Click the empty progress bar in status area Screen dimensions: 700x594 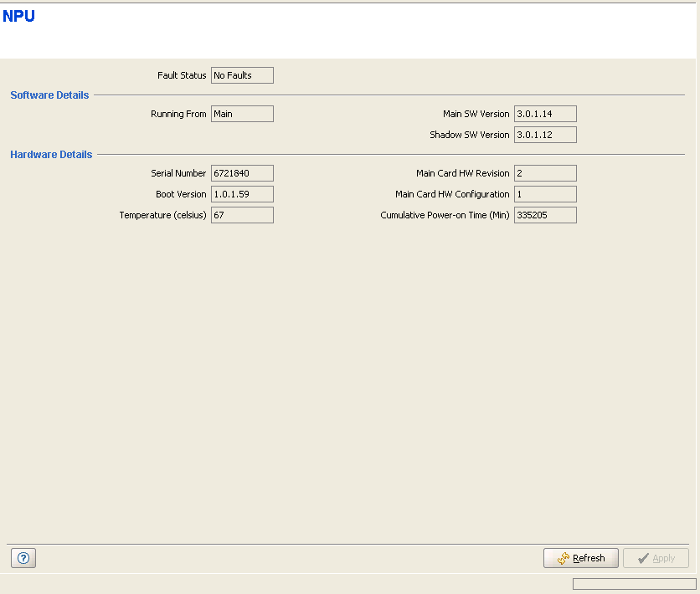[634, 584]
